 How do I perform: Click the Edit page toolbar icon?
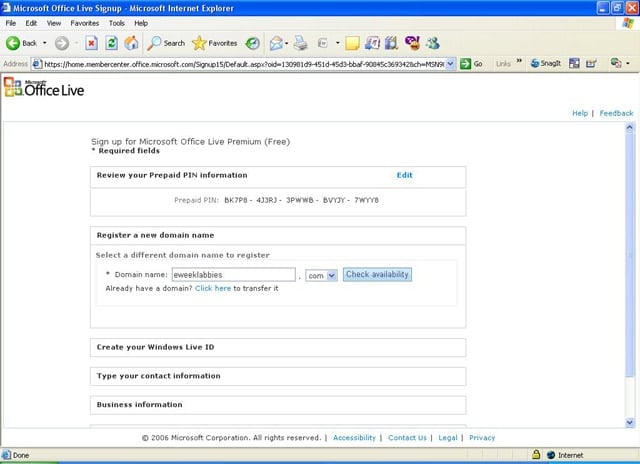tap(323, 43)
